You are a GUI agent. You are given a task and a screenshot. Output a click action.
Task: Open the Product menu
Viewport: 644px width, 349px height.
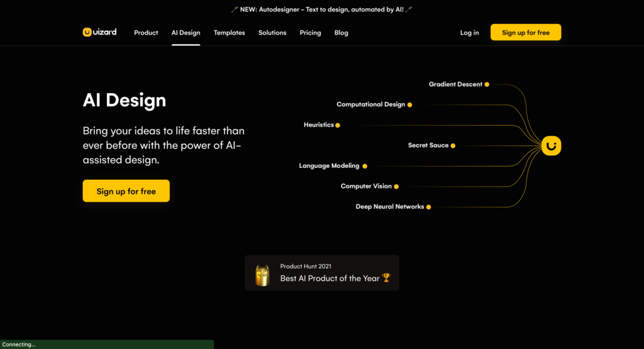pyautogui.click(x=146, y=33)
